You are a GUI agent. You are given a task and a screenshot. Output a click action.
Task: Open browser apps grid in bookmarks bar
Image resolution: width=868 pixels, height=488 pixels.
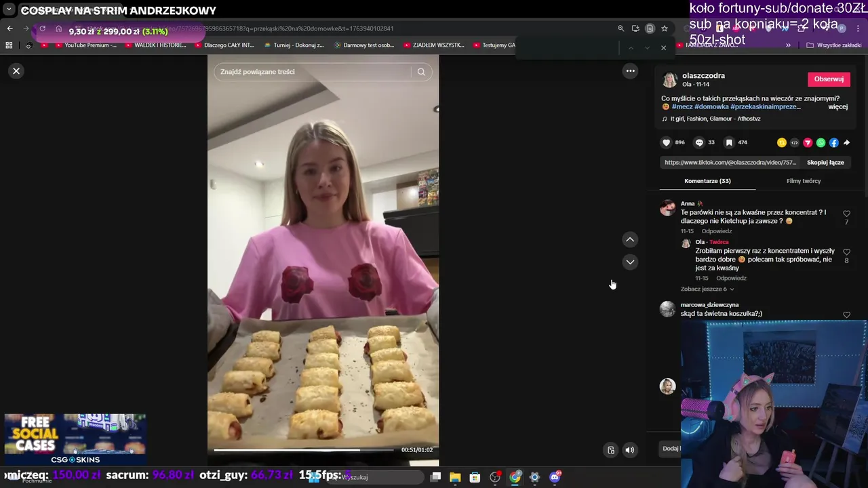(x=9, y=45)
